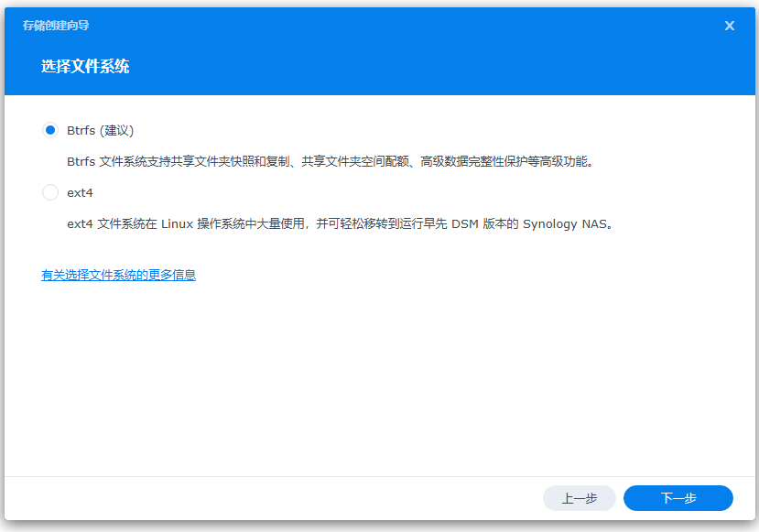759x532 pixels.
Task: Choose the ext4 radio button
Action: click(x=50, y=192)
